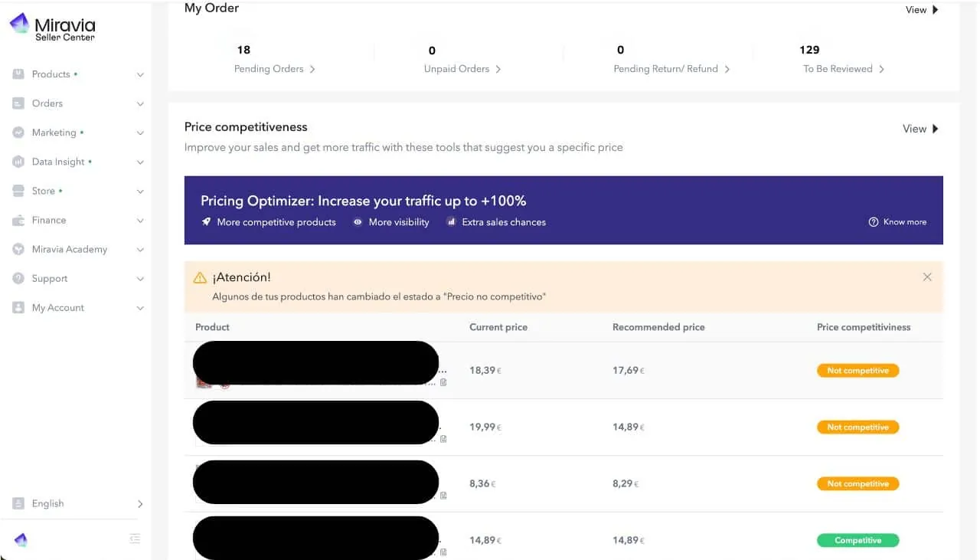Click the recommended price 8,29 €
The height and width of the screenshot is (560, 980).
(626, 484)
